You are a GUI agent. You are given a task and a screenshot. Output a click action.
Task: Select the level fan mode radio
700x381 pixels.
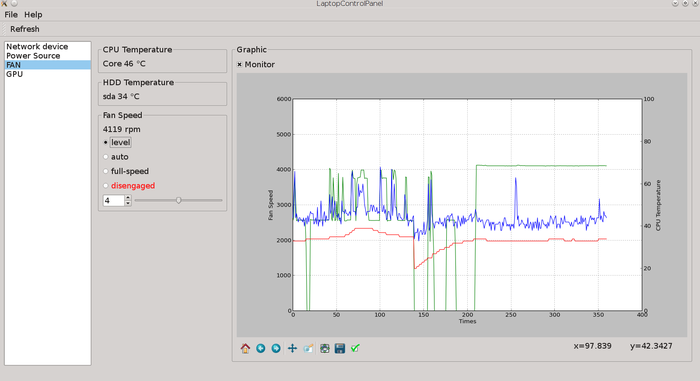coord(106,142)
